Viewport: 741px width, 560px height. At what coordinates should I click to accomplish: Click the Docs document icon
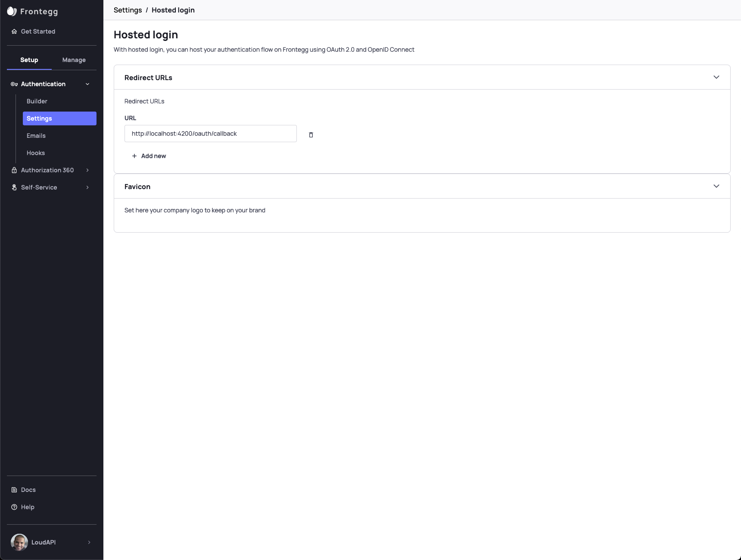[x=14, y=490]
